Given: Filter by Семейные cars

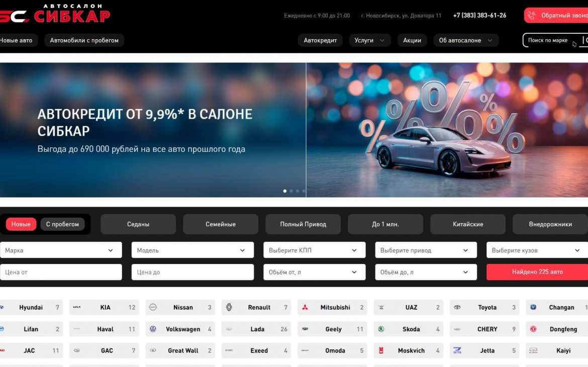Looking at the screenshot, I should click(221, 224).
